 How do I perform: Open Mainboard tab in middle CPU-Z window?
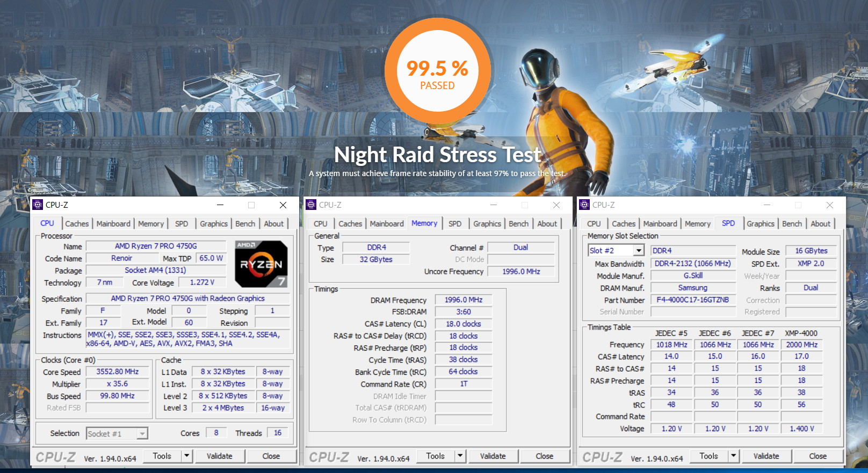(x=387, y=224)
